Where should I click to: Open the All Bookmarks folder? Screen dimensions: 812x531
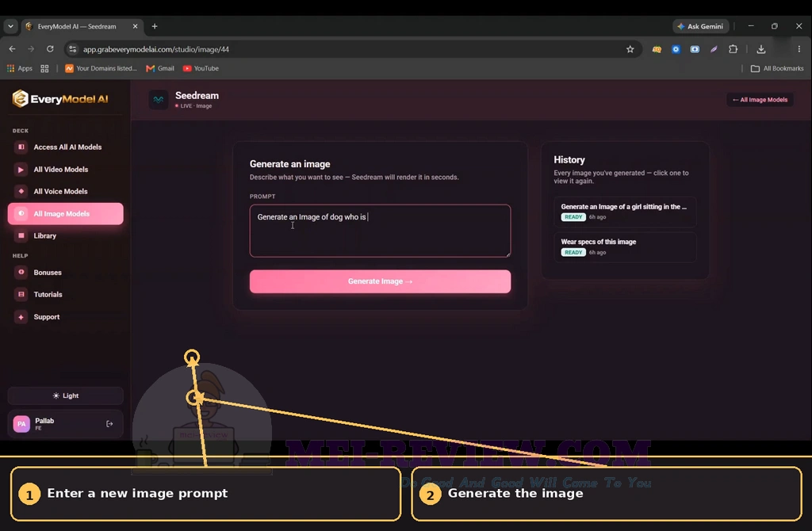point(777,68)
